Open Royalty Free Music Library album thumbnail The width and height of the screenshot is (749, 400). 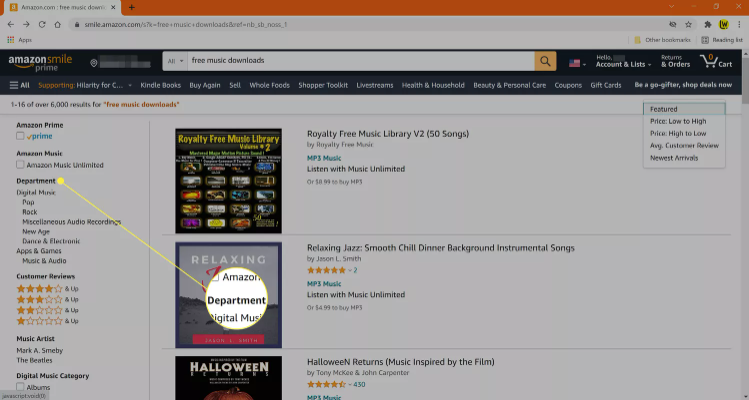click(x=228, y=181)
